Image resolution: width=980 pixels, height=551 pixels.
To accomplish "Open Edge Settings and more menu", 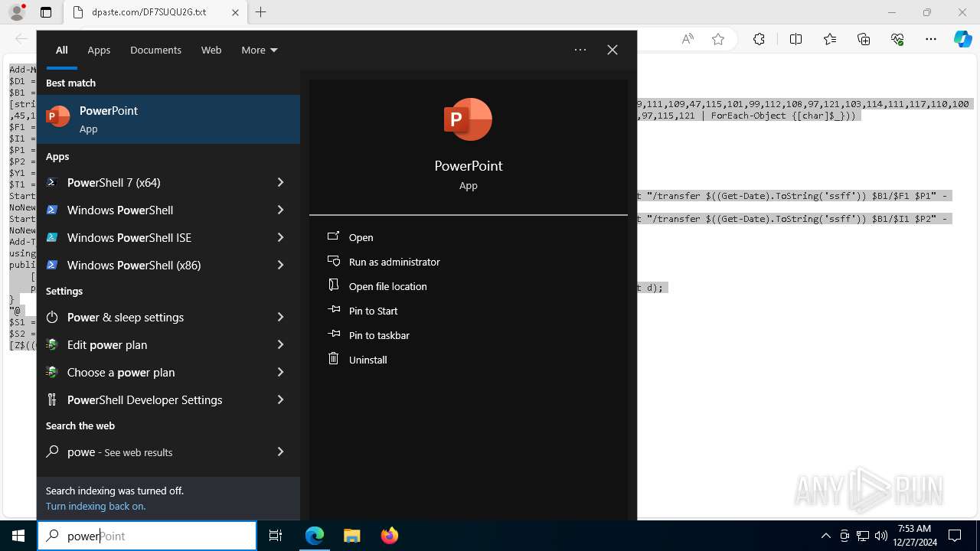I will [931, 39].
